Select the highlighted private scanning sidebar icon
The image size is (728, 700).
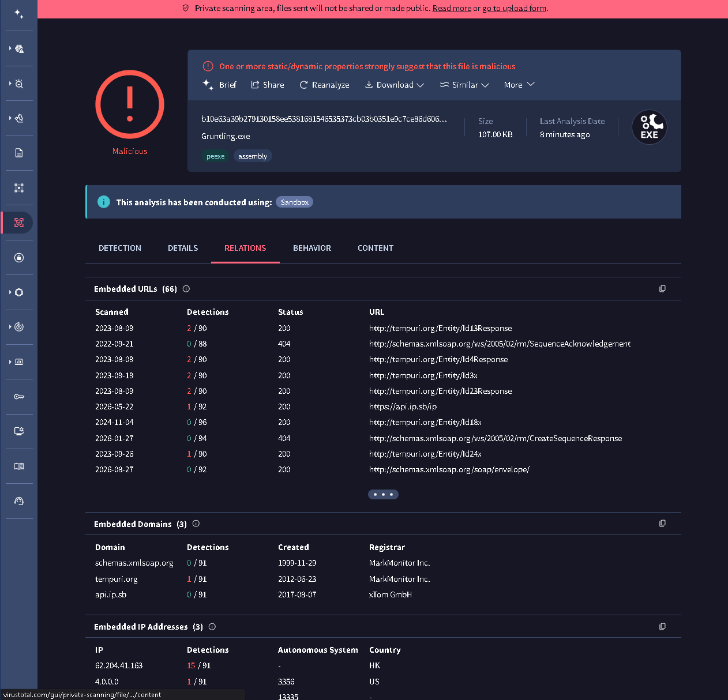19,223
